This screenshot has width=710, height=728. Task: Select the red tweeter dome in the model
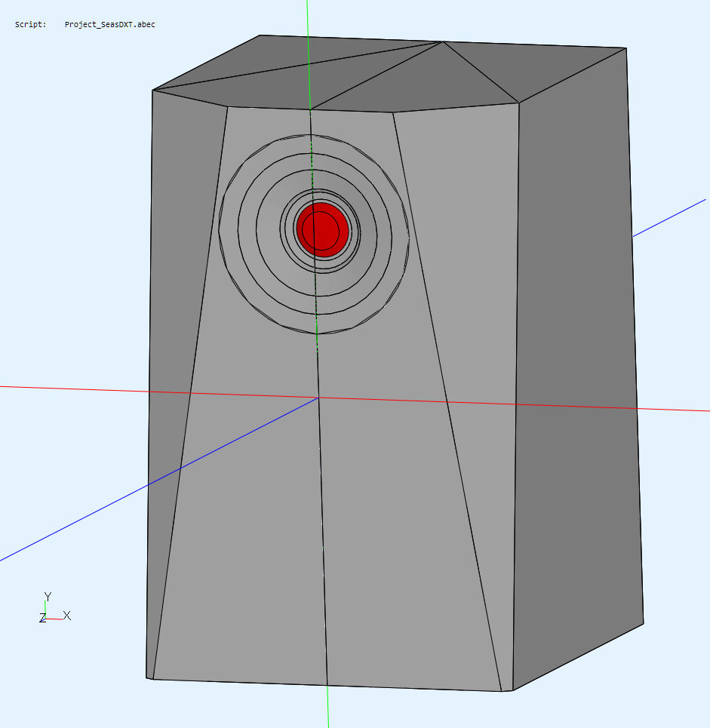coord(323,229)
